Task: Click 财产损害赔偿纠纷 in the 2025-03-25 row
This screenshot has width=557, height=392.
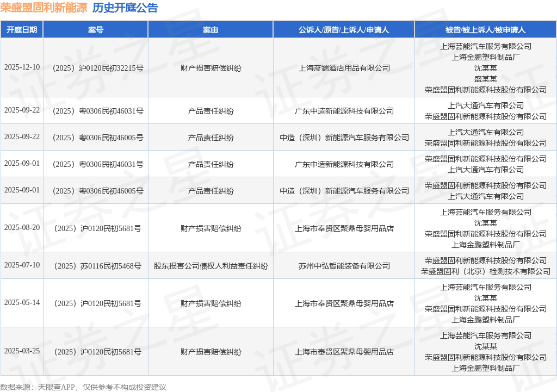Action: click(211, 352)
